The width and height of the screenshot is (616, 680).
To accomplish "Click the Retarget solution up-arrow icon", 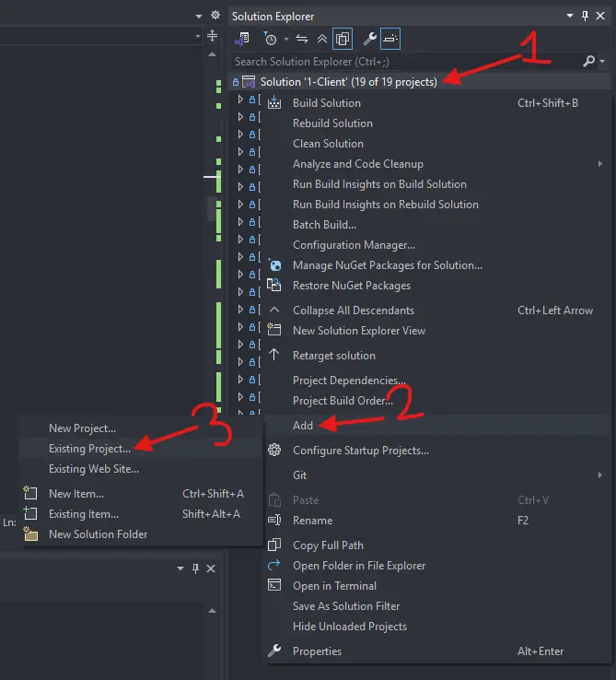I will click(274, 355).
